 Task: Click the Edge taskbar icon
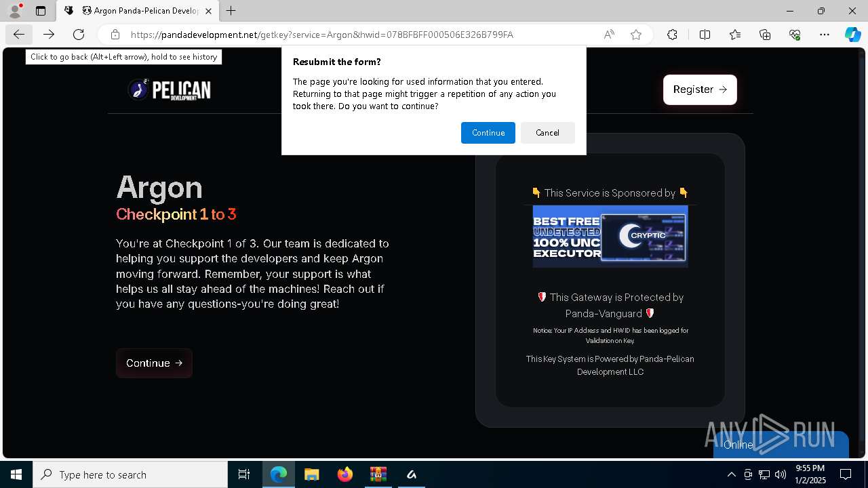tap(279, 474)
